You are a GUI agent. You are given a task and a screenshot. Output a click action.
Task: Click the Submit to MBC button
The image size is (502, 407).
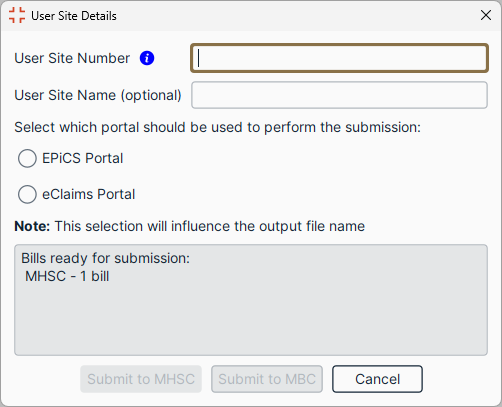point(267,379)
